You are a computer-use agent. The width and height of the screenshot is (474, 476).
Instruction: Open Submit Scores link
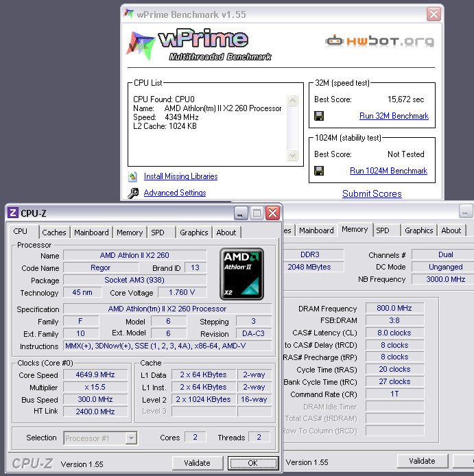point(372,193)
